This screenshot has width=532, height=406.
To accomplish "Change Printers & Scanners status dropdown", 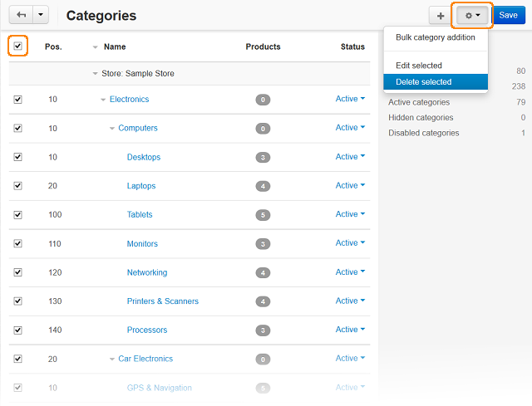I will 350,301.
